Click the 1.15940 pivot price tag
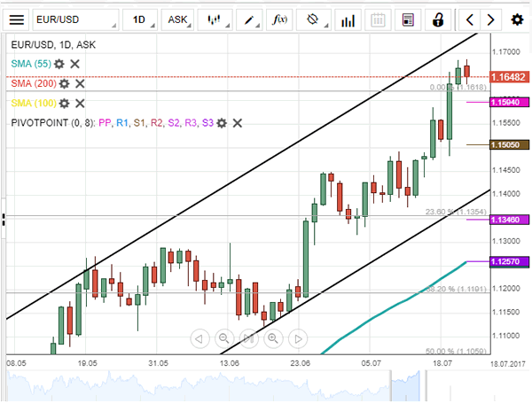The height and width of the screenshot is (403, 532). coord(510,102)
